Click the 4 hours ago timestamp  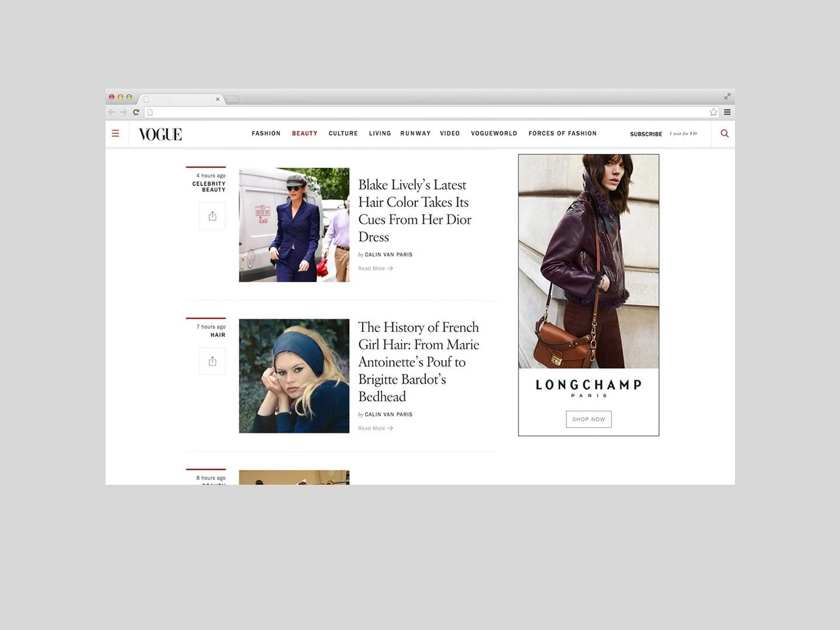[x=211, y=176]
